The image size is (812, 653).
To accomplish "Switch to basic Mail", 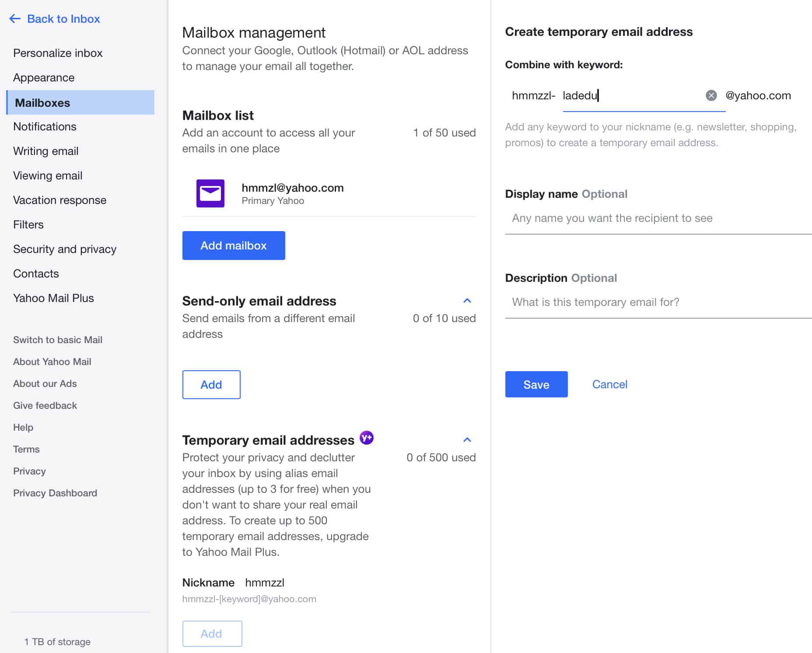I will [x=57, y=340].
